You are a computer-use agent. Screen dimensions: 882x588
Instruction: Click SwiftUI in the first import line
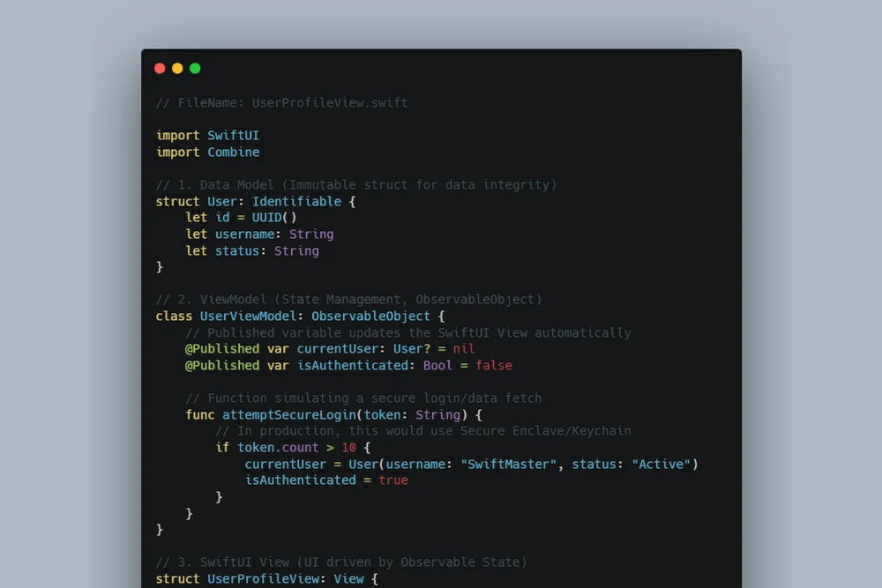pos(233,135)
